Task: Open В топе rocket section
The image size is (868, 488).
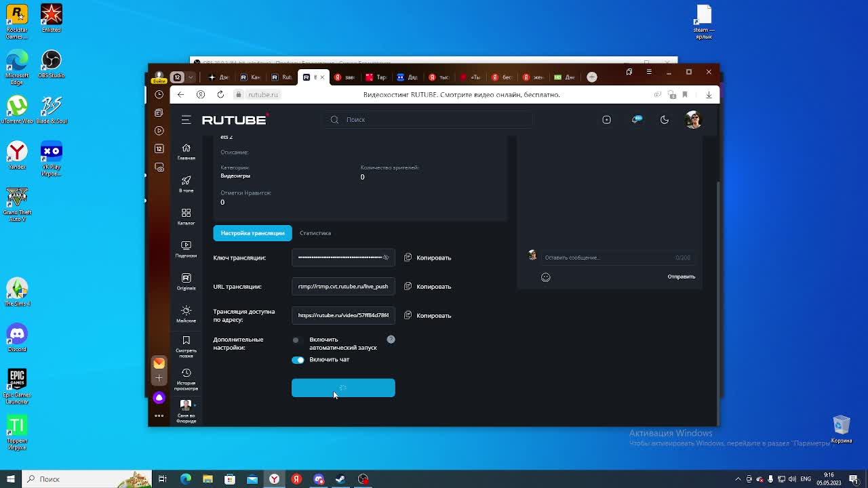Action: click(x=186, y=184)
